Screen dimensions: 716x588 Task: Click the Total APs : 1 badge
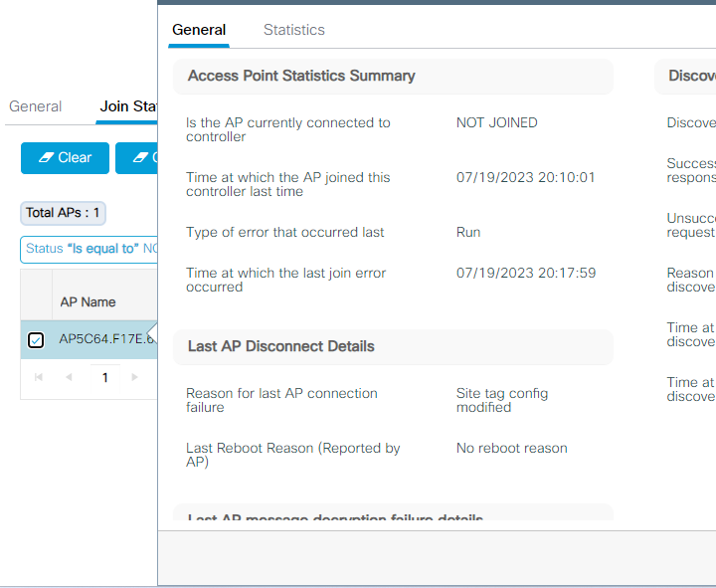[x=63, y=213]
